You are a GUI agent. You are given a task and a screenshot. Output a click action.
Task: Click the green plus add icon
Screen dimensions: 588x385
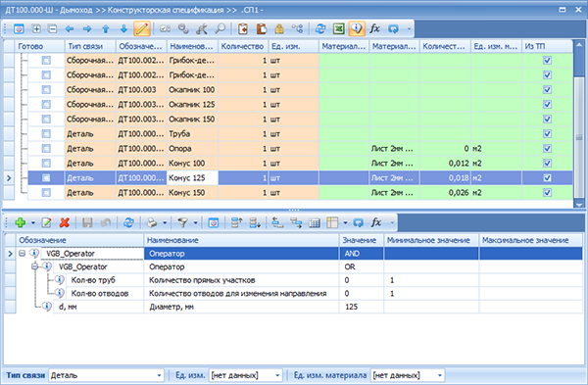(x=21, y=223)
